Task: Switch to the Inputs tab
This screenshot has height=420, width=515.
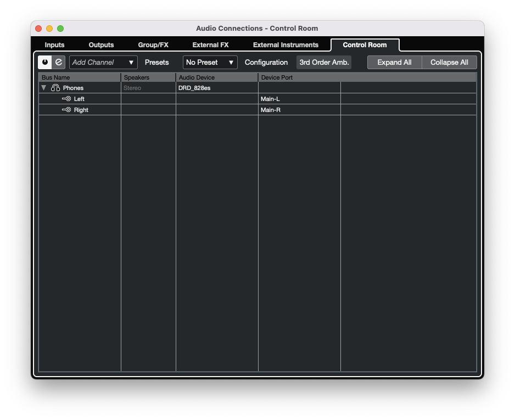Action: 54,45
